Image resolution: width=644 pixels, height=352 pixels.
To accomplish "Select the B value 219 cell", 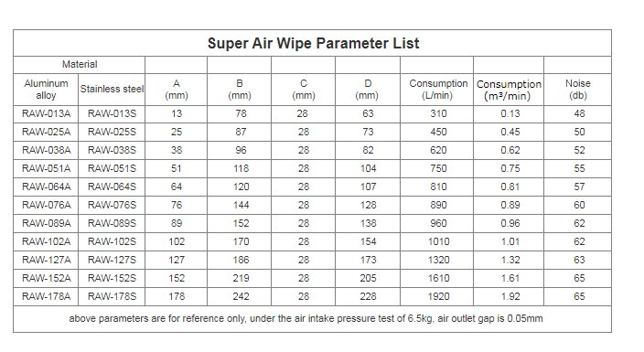I will pyautogui.click(x=241, y=278).
